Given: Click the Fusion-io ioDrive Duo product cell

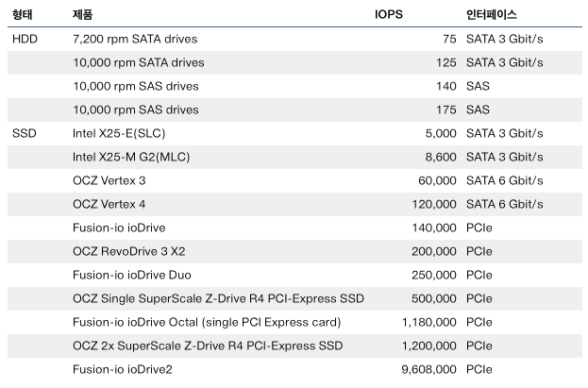Looking at the screenshot, I should 132,275.
